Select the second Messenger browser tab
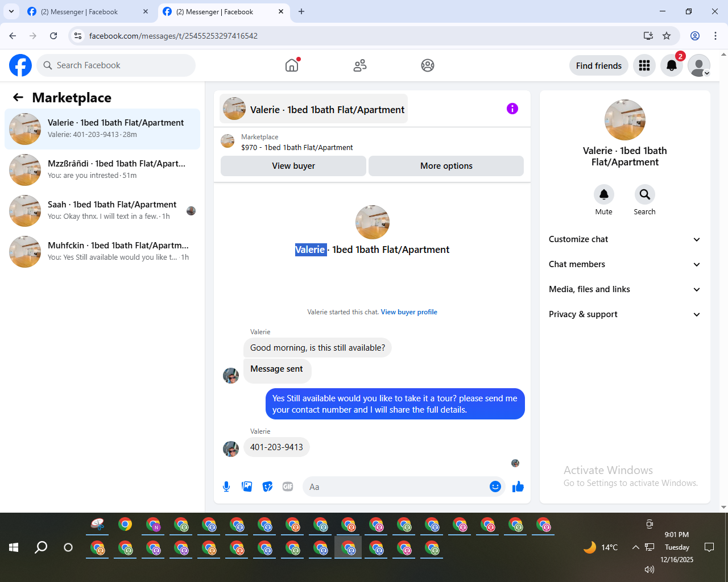The image size is (728, 582). (224, 11)
